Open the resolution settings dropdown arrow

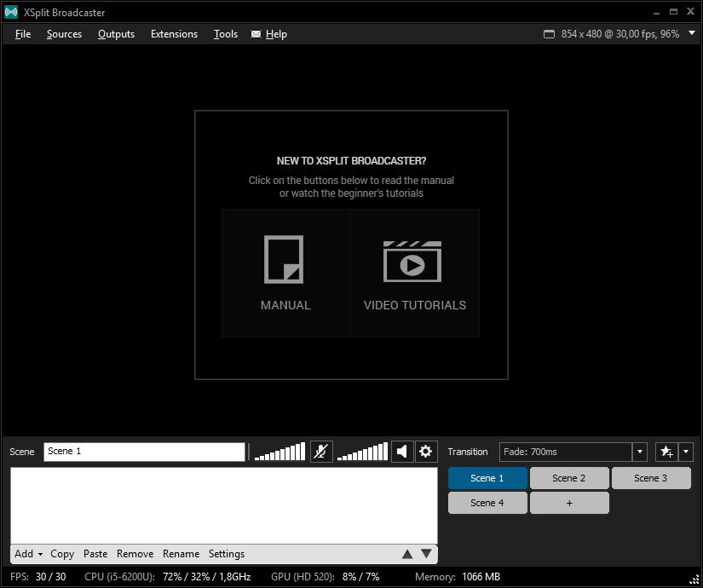pos(692,33)
